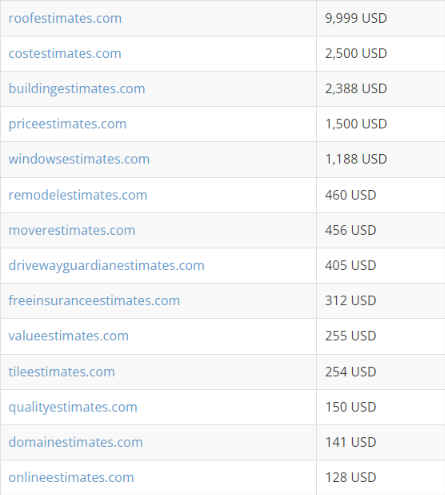Screen dimensions: 445x495
Task: Click the valueestimates.com link
Action: (x=68, y=336)
